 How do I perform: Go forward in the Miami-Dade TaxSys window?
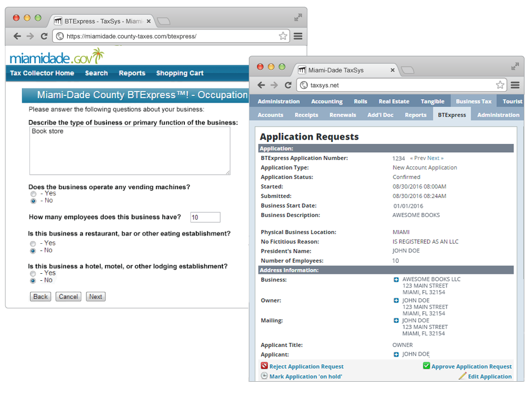pyautogui.click(x=274, y=85)
